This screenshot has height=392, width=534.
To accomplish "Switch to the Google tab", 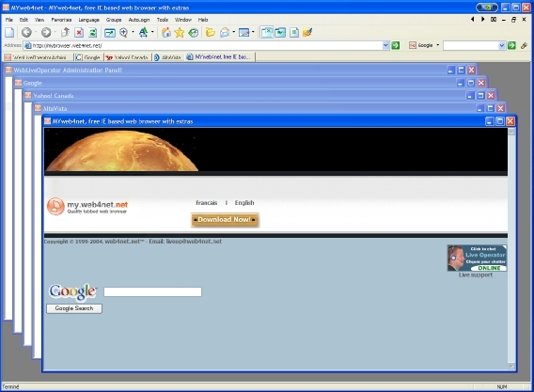I will [88, 57].
